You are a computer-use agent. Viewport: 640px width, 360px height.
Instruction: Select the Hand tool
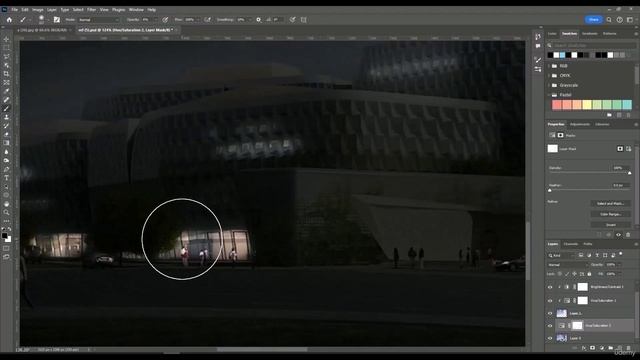click(x=6, y=204)
